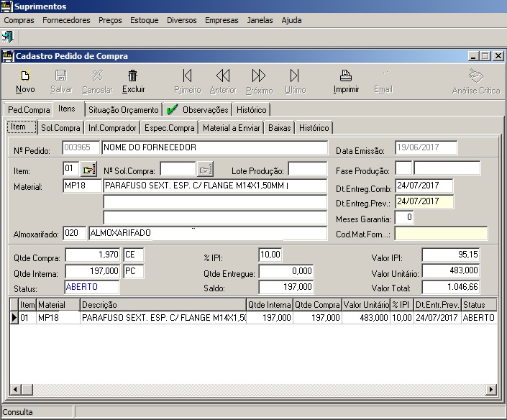The height and width of the screenshot is (420, 507).
Task: Open the Material a Enviar sub-tab
Action: tap(232, 128)
